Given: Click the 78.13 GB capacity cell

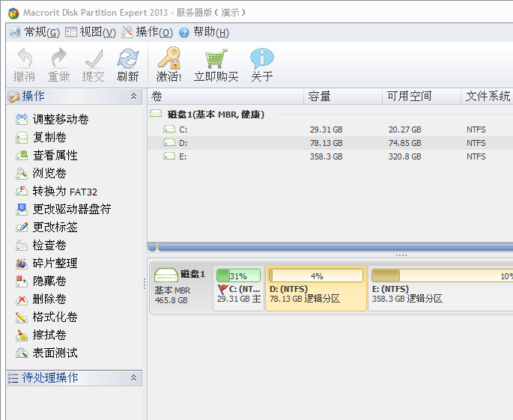Looking at the screenshot, I should click(x=327, y=143).
